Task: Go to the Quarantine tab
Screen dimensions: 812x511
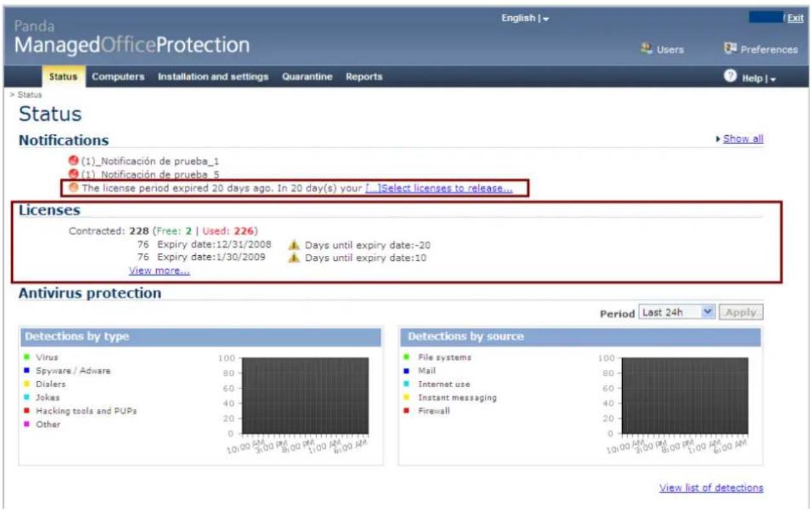Action: tap(307, 77)
